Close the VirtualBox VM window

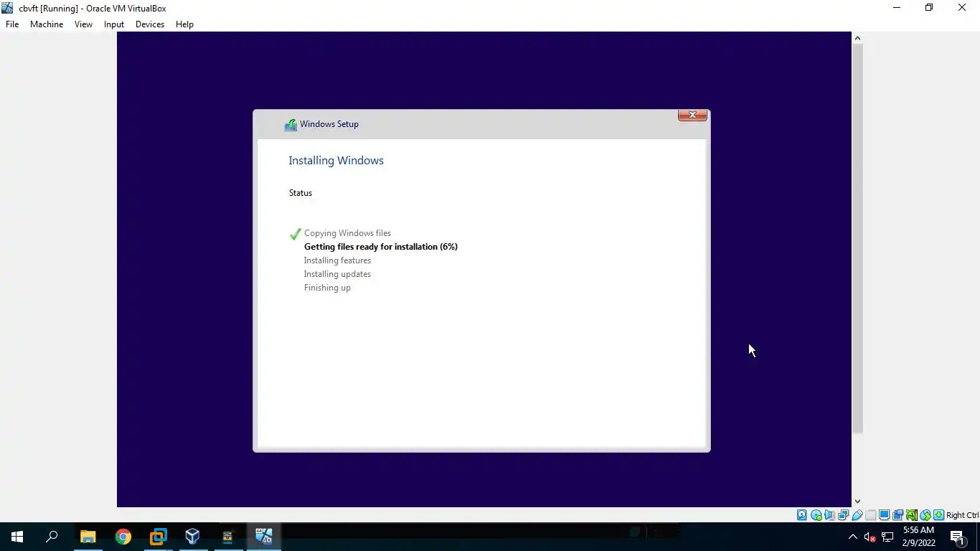click(962, 8)
